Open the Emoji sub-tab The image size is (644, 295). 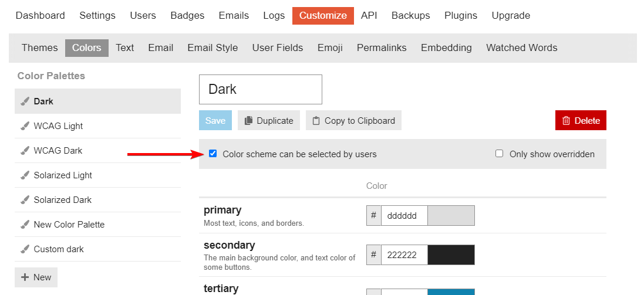tap(330, 48)
